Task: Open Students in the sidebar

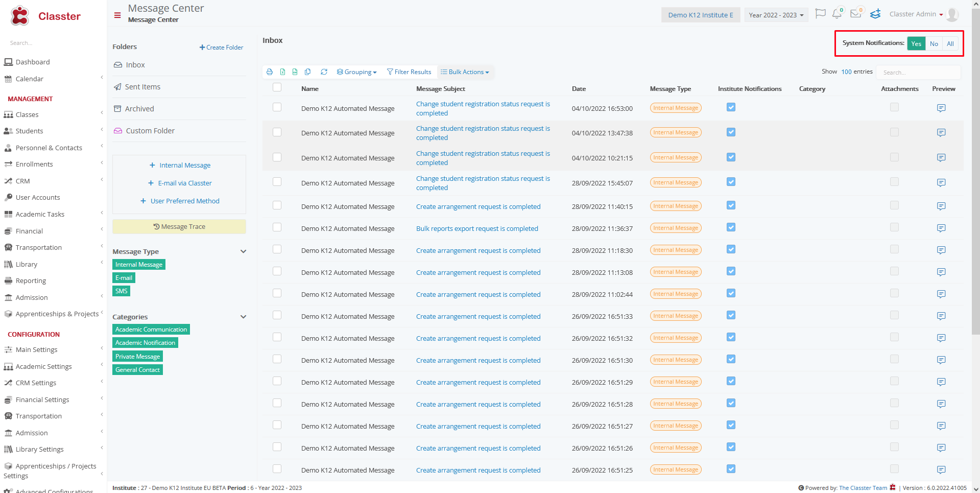Action: coord(29,131)
